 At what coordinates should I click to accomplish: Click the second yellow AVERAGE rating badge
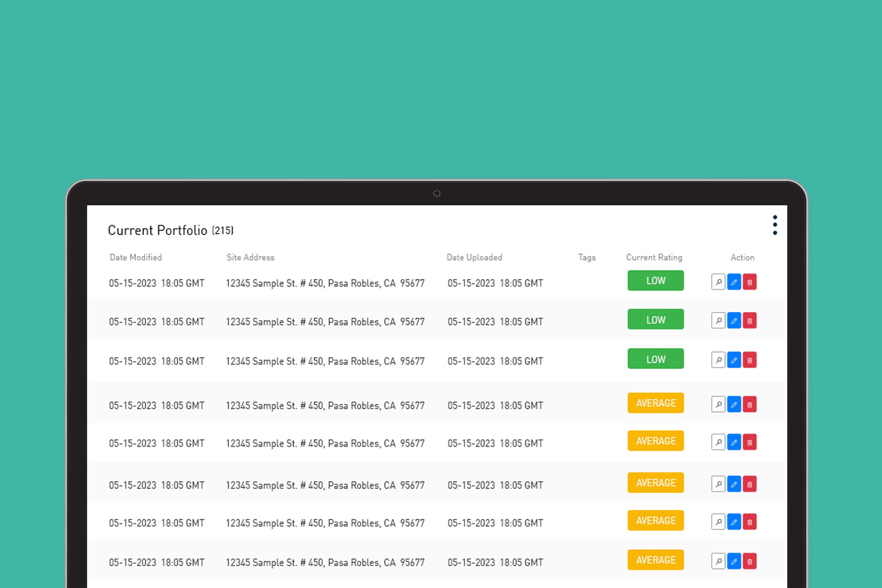pyautogui.click(x=656, y=441)
